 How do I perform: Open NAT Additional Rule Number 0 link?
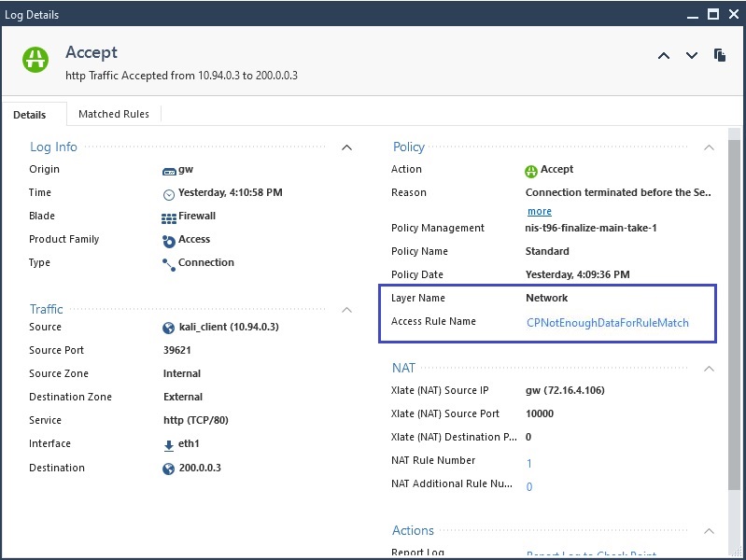point(529,486)
